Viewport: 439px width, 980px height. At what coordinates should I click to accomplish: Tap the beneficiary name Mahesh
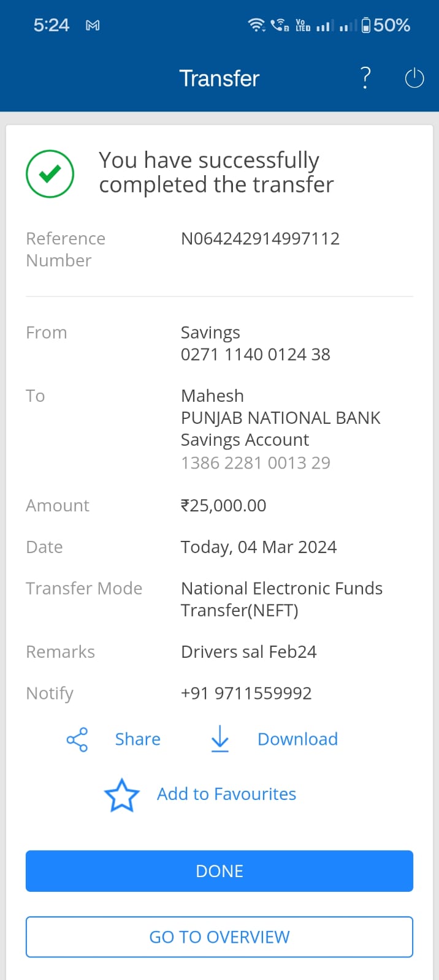coord(212,396)
